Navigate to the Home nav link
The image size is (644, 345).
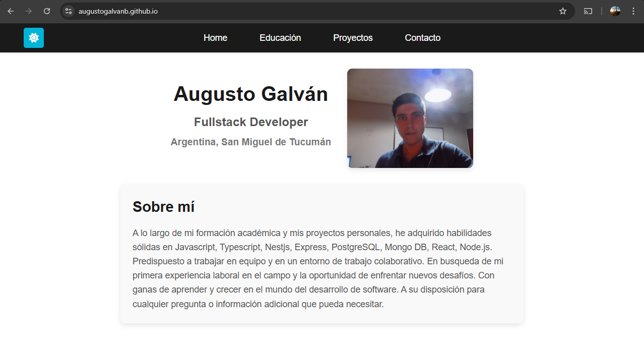215,38
